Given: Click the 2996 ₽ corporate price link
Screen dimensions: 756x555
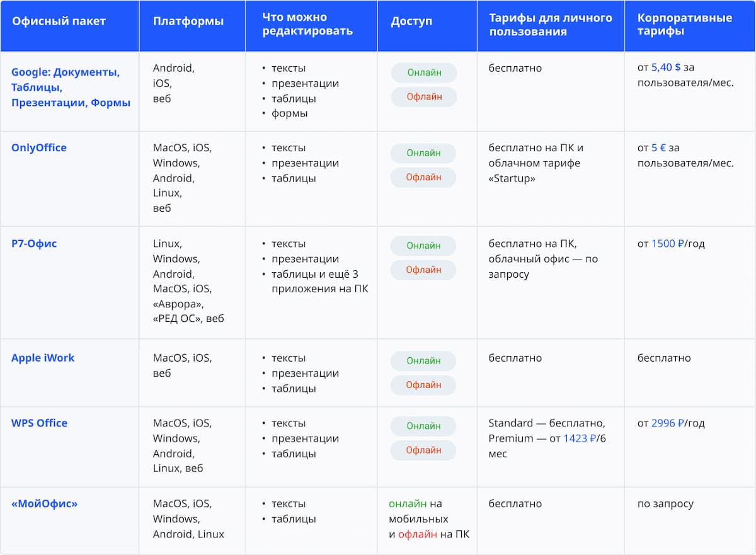Looking at the screenshot, I should click(x=668, y=423).
